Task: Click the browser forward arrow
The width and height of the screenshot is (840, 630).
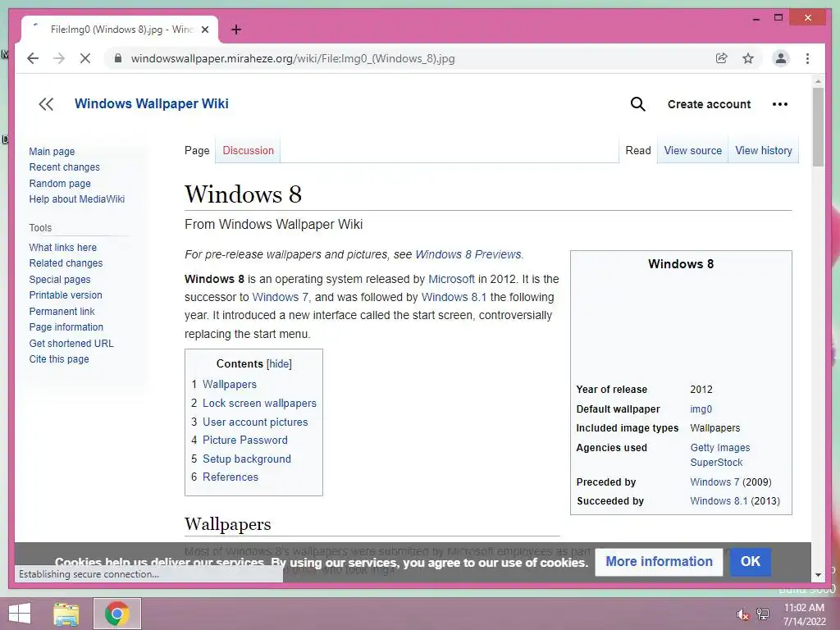Action: (59, 58)
